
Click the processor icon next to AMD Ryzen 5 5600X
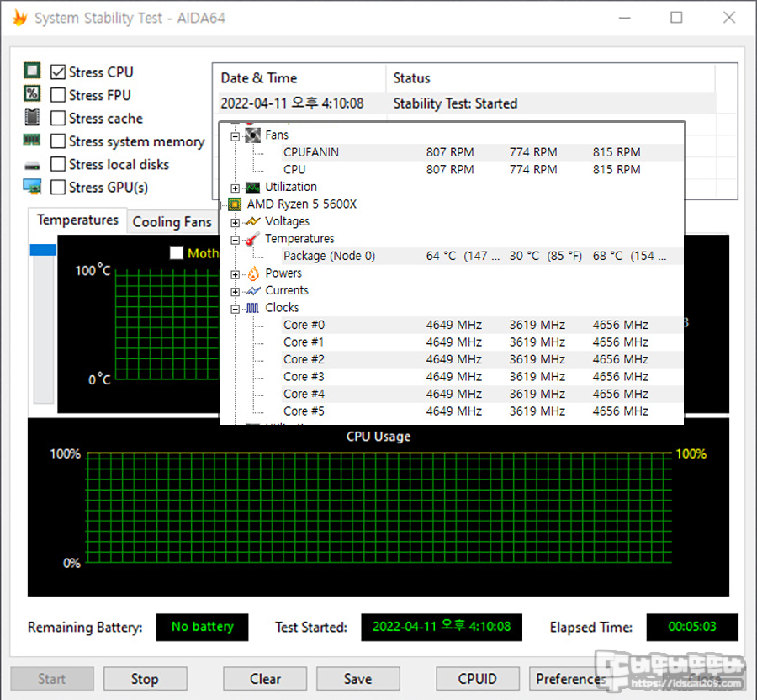235,204
